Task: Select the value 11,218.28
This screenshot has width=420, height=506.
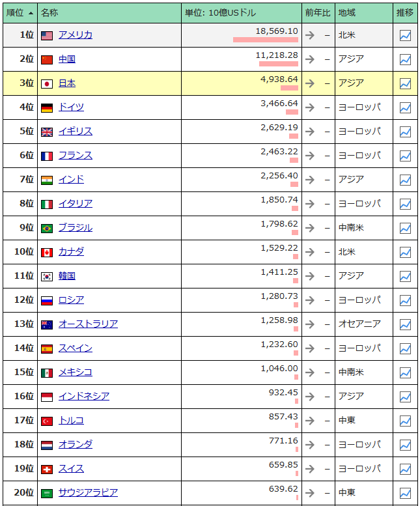Action: pos(277,55)
